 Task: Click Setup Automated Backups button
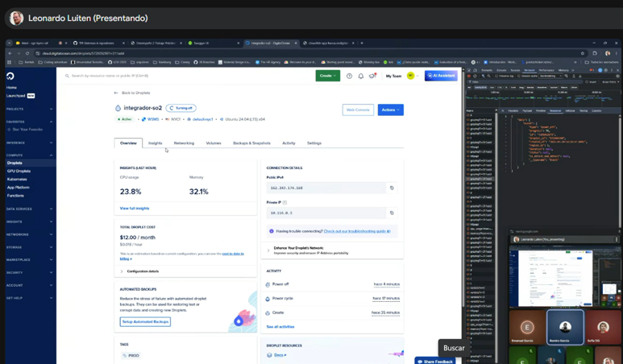point(145,321)
